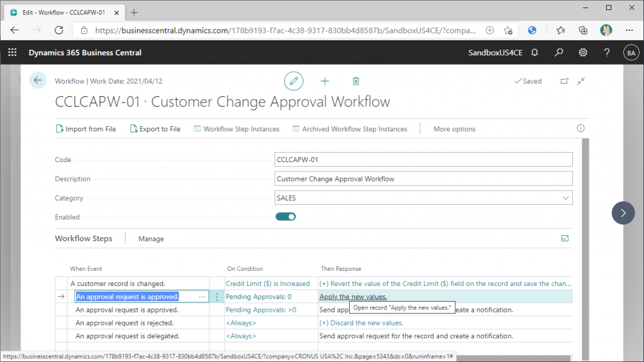
Task: Open the BA user account avatar
Action: click(x=631, y=53)
